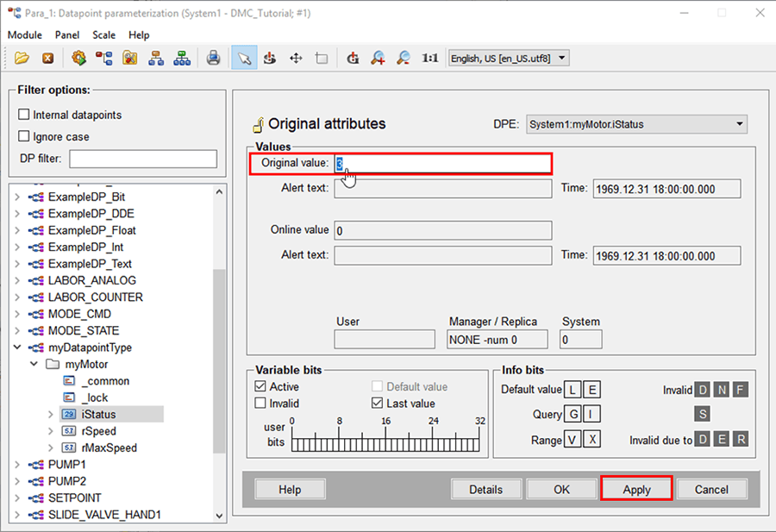The image size is (776, 532).
Task: Reset zoom with the 1:1 icon
Action: 430,59
